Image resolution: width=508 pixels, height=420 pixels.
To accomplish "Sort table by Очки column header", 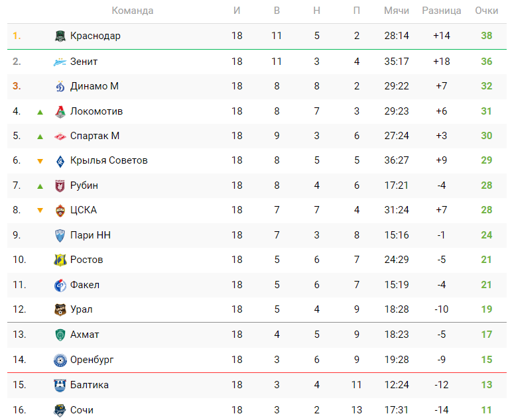I will (487, 11).
